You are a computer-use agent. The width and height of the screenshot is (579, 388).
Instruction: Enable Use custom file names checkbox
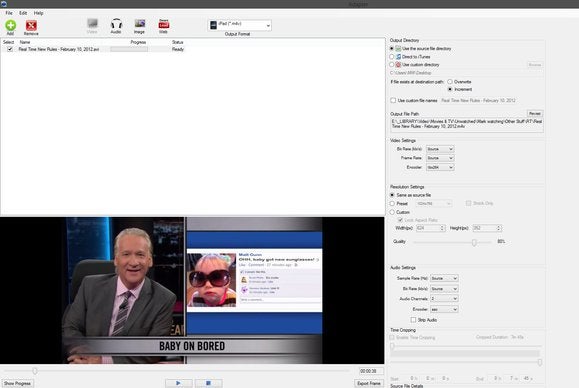(393, 100)
